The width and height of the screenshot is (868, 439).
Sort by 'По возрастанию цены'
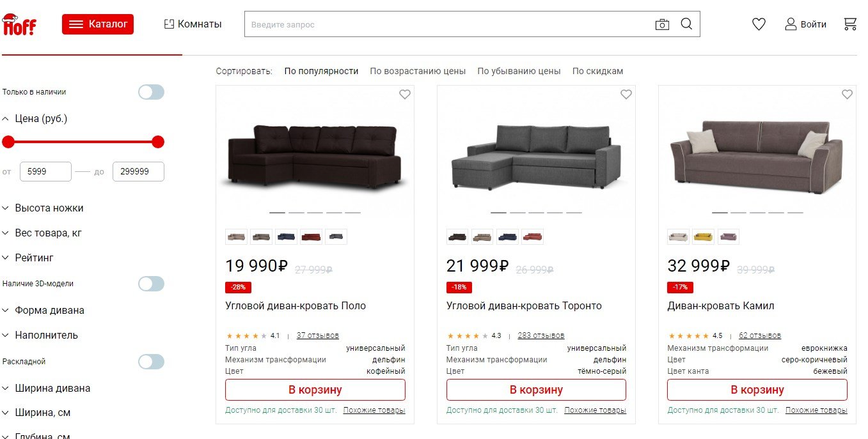click(418, 71)
